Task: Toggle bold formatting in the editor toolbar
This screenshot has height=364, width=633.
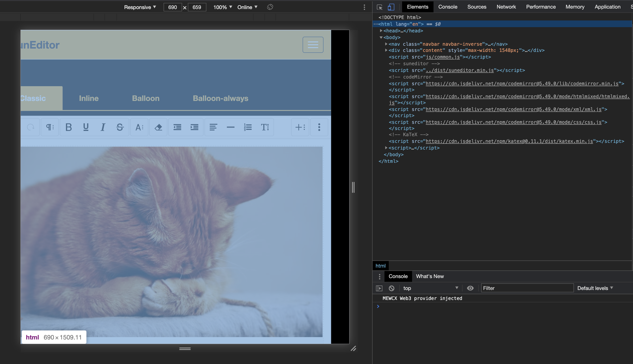Action: tap(69, 127)
